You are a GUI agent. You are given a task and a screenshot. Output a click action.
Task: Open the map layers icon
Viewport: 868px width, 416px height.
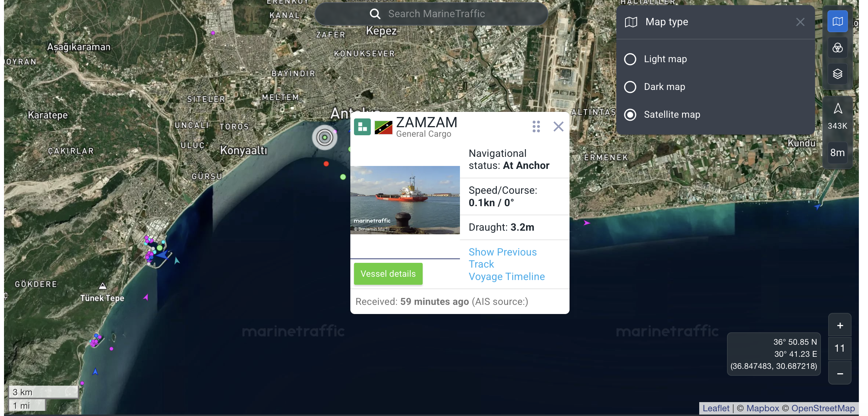(x=837, y=74)
